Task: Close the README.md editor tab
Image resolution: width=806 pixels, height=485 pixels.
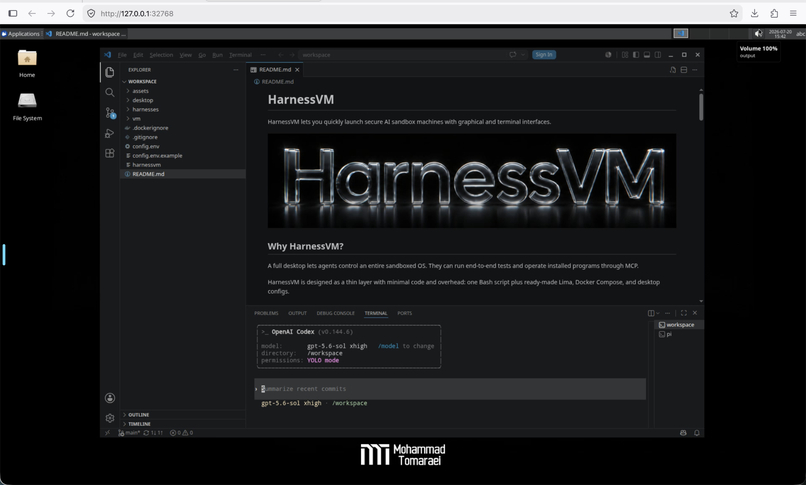Action: pyautogui.click(x=297, y=70)
